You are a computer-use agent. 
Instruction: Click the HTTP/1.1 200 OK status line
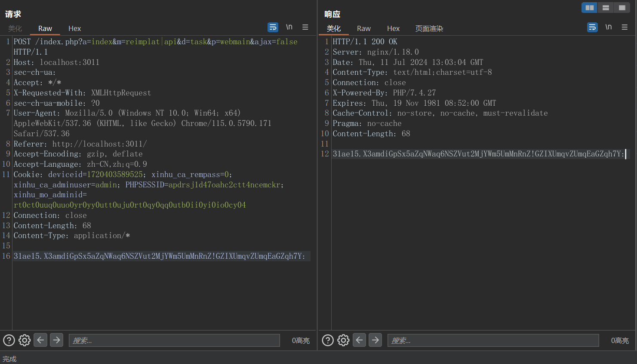(x=365, y=42)
